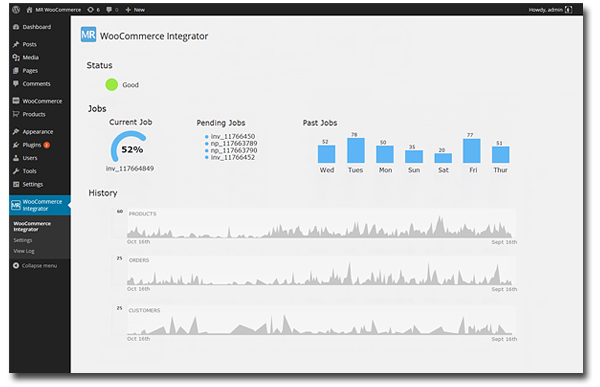Open the Settings submenu link under Integrator

(x=23, y=240)
